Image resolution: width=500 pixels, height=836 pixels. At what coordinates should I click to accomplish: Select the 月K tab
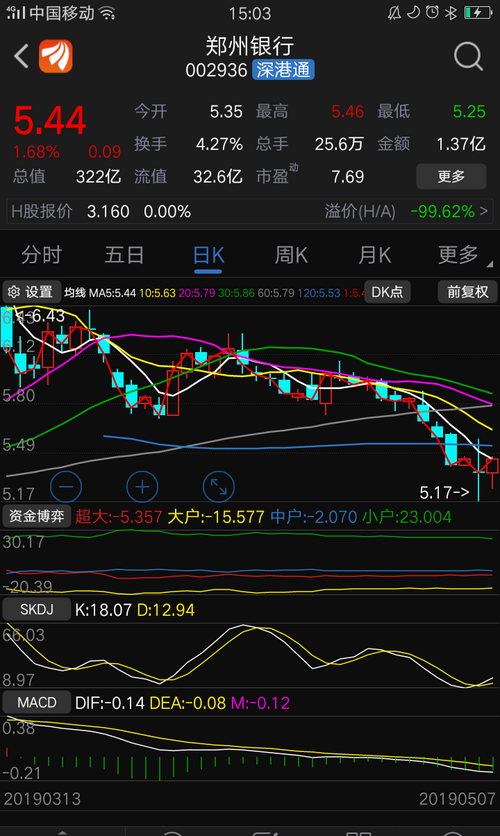click(374, 255)
